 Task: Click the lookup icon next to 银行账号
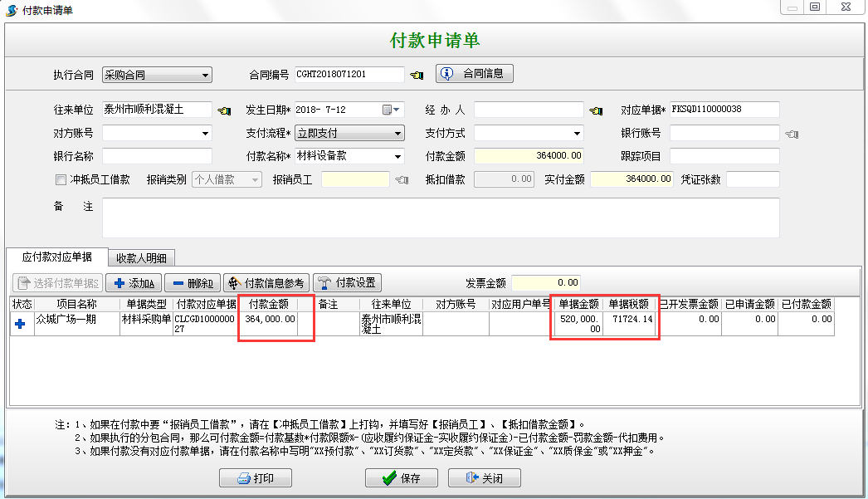(791, 134)
